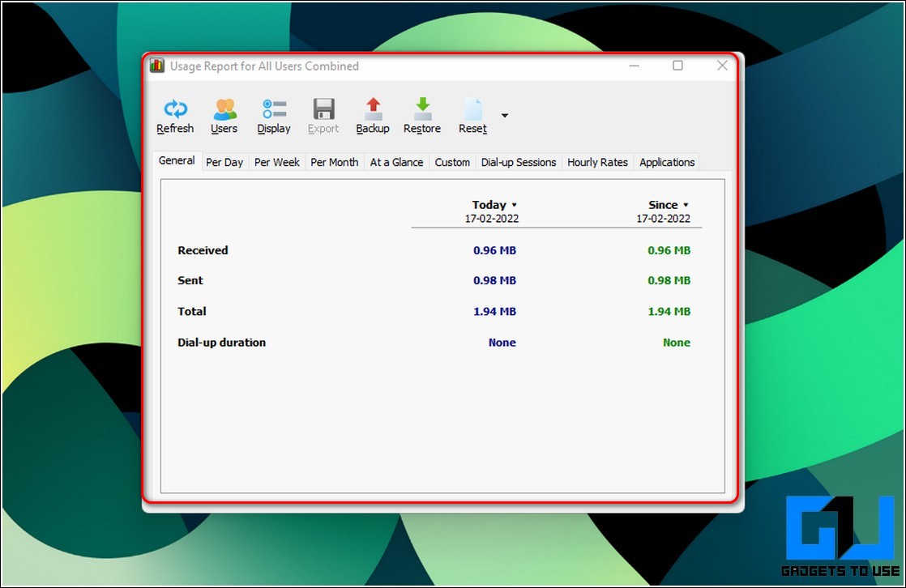Click the date under Today
This screenshot has width=906, height=588.
[x=492, y=219]
